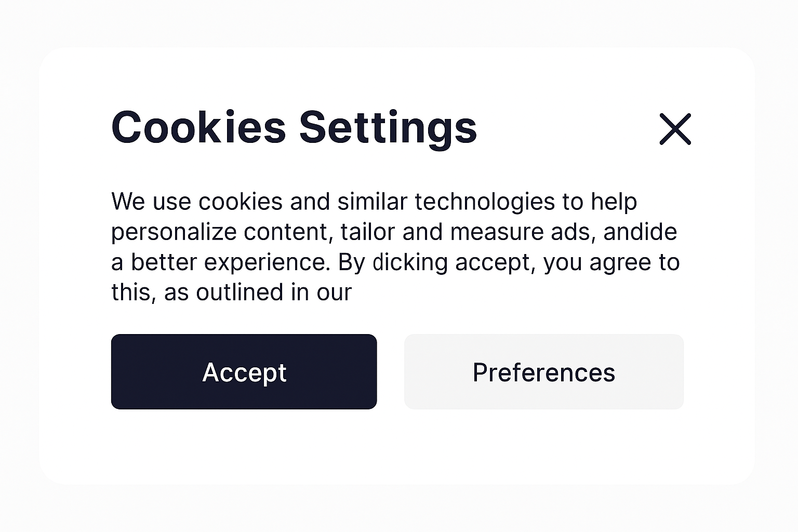Click the line this, as outlined in our

tap(232, 292)
